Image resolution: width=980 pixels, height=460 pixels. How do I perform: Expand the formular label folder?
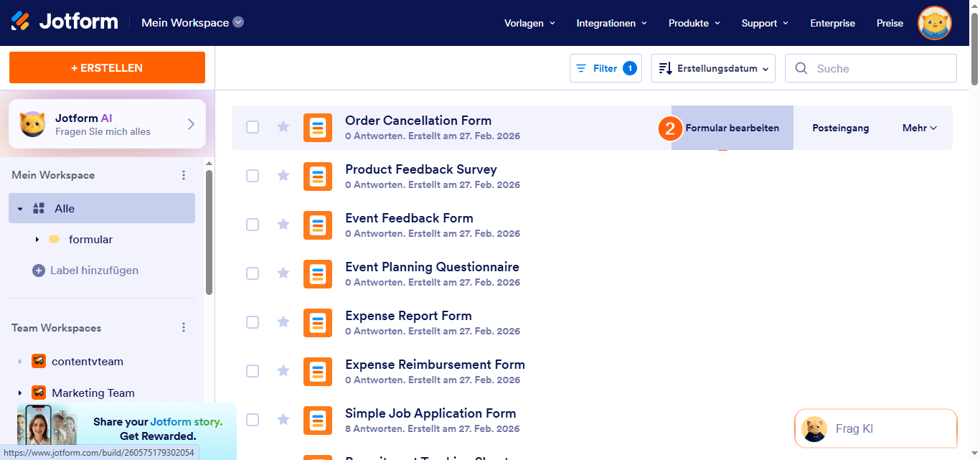(x=37, y=239)
